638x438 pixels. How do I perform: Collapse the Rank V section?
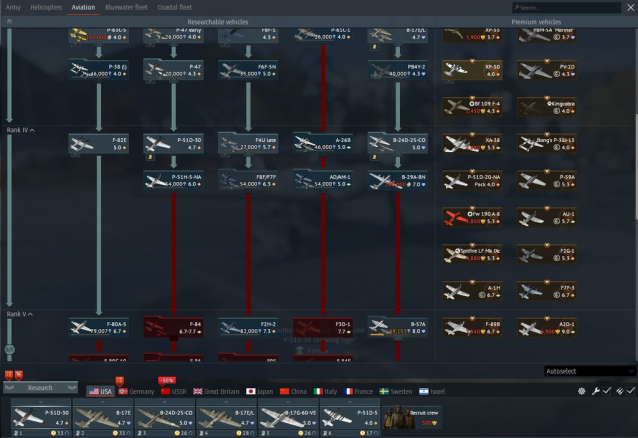(x=20, y=314)
